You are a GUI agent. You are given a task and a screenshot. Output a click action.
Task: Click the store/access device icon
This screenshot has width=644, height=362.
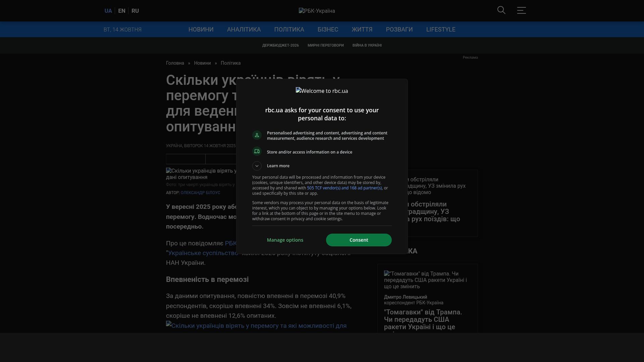click(x=257, y=151)
